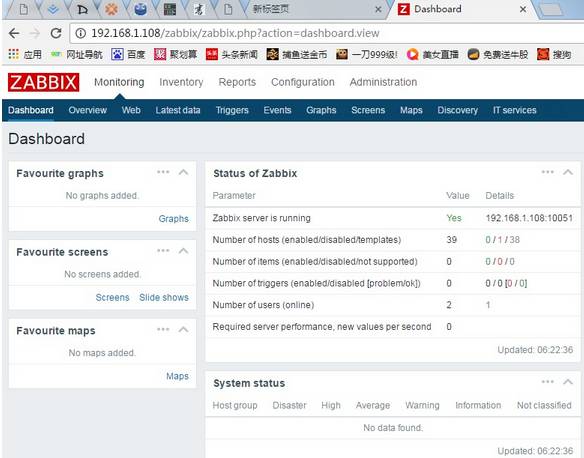Open the 头条新闻 bookmark
Screen dimensions: 584x458
232,55
